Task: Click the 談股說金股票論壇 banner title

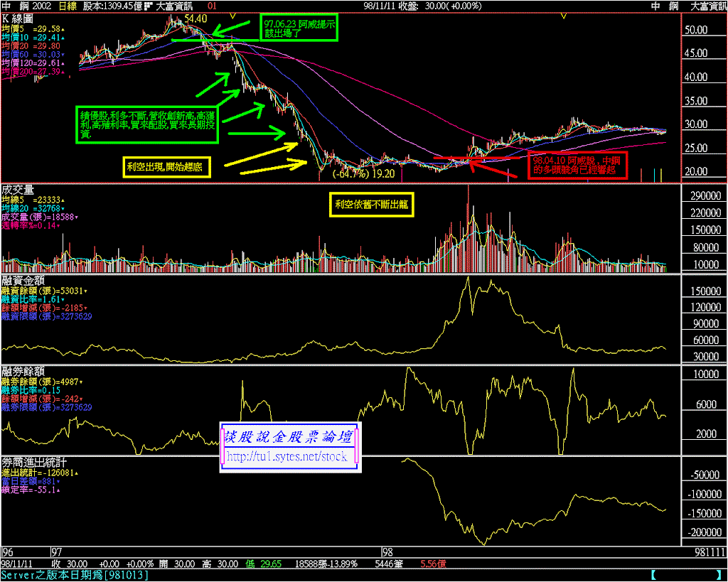Action: click(x=289, y=436)
